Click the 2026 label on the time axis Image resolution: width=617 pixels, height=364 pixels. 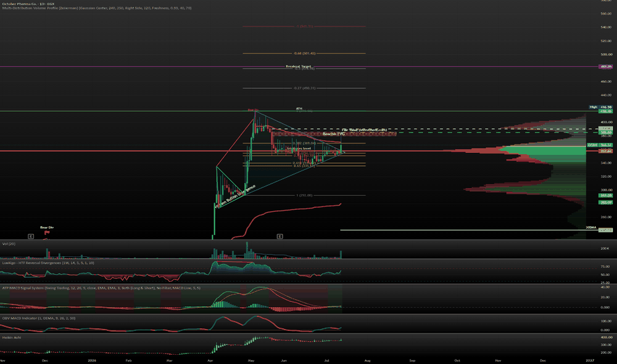pyautogui.click(x=92, y=361)
